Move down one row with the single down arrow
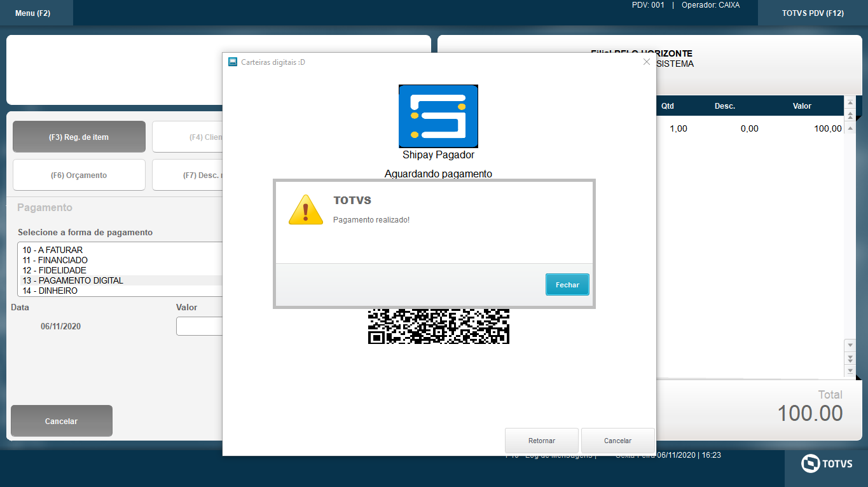Viewport: 868px width, 487px height. [x=850, y=345]
